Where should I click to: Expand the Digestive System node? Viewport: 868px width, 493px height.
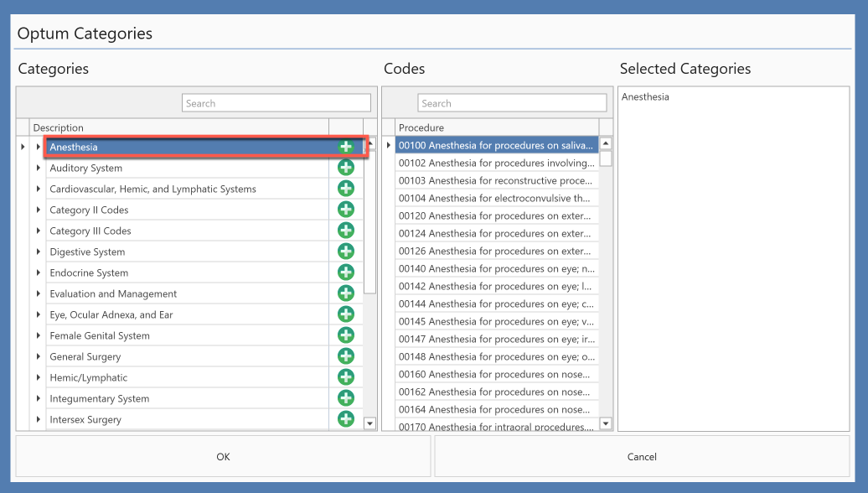[x=39, y=252]
